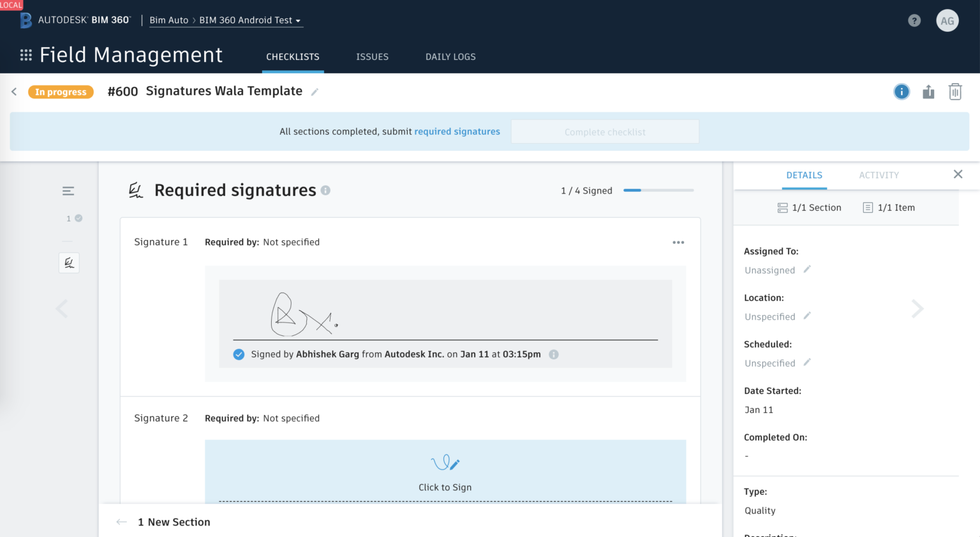Image resolution: width=980 pixels, height=537 pixels.
Task: Click the Abhishek Garg signature image
Action: [x=305, y=315]
